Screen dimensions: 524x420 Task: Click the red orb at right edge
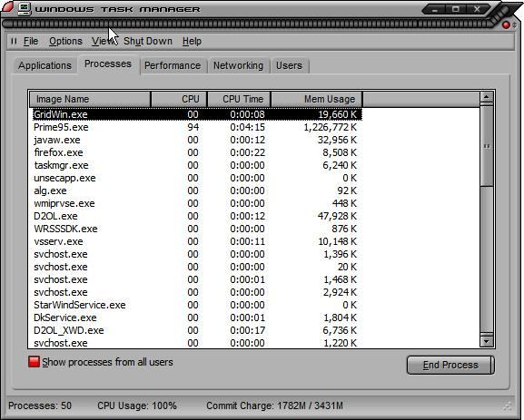coord(506,25)
